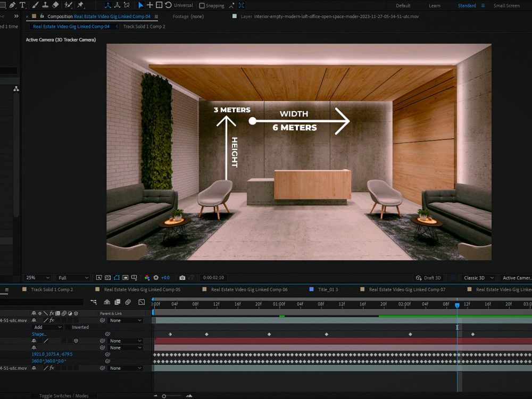Select the Footage (none) viewer tab
This screenshot has width=532, height=399.
[188, 16]
